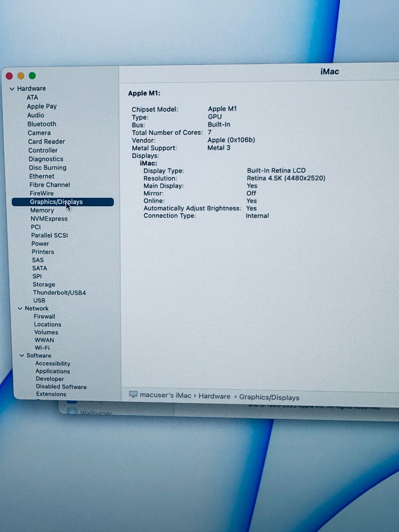The image size is (399, 532).
Task: Select SATA entry
Action: pos(39,268)
